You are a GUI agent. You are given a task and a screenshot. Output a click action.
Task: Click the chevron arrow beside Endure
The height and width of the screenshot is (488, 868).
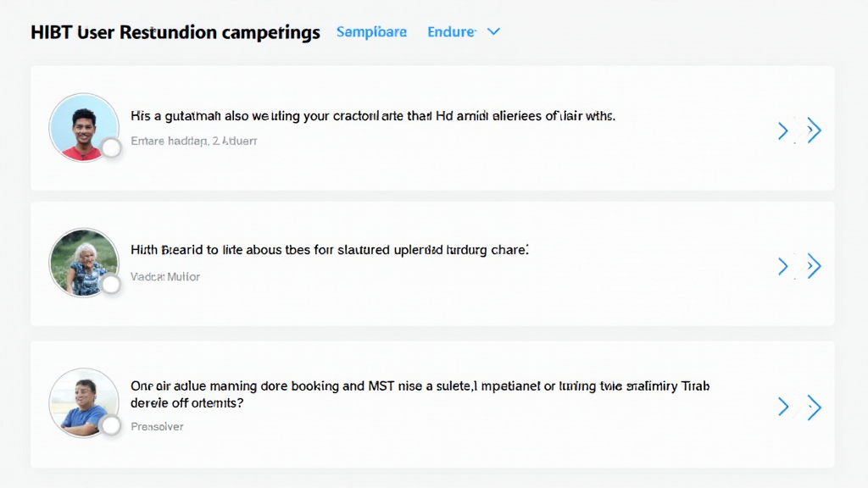pyautogui.click(x=494, y=32)
